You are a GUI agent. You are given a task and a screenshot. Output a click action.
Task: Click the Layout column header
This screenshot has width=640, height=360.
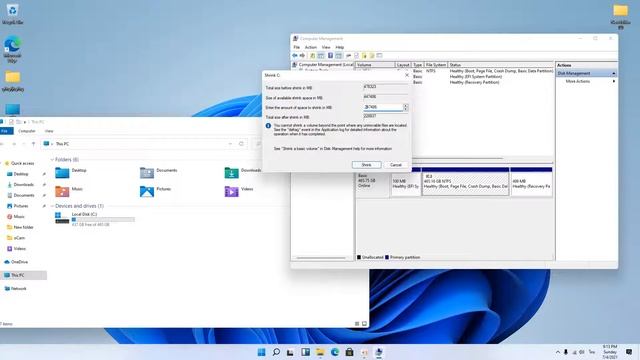tap(403, 65)
